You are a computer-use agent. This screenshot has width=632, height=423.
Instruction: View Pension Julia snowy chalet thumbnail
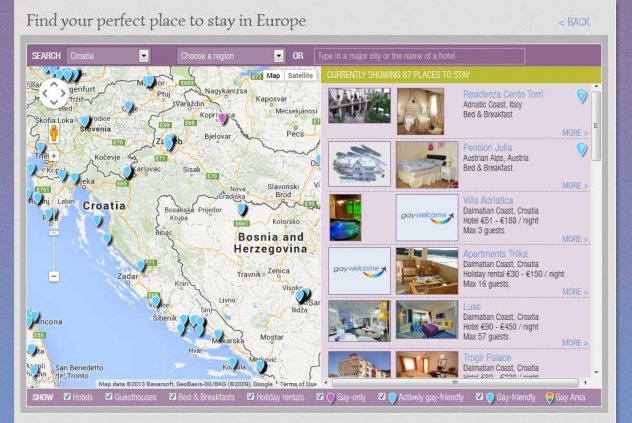[359, 164]
